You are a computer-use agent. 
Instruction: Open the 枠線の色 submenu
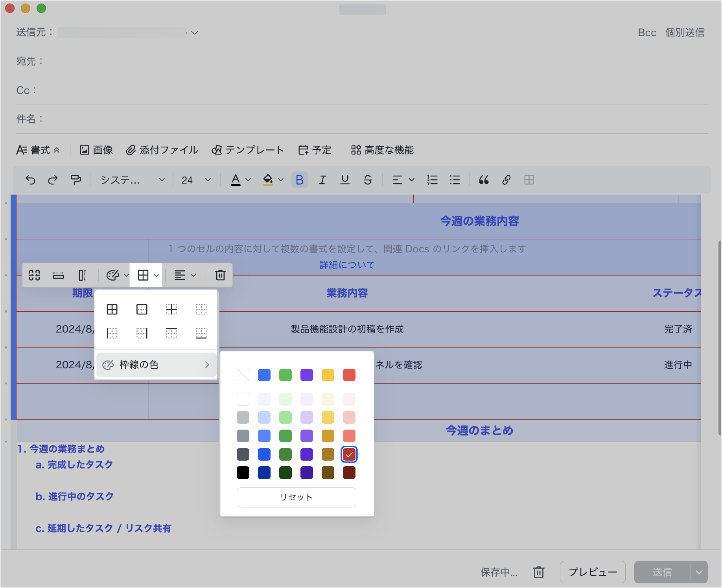pyautogui.click(x=156, y=365)
